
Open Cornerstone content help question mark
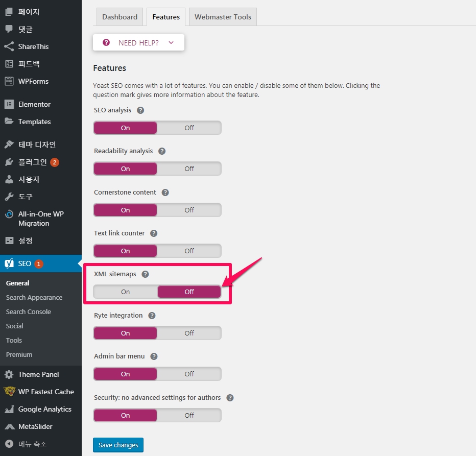point(165,193)
